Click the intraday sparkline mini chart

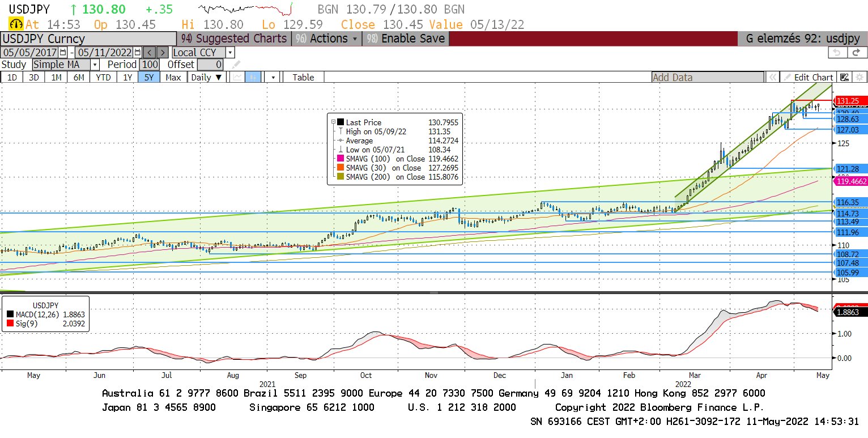245,9
